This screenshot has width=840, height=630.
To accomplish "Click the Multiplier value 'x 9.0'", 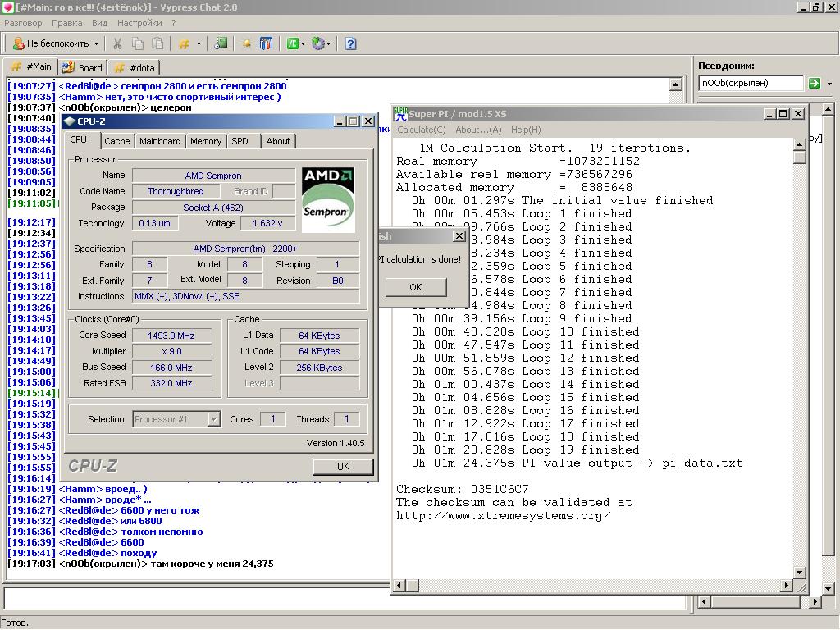I will (x=171, y=351).
